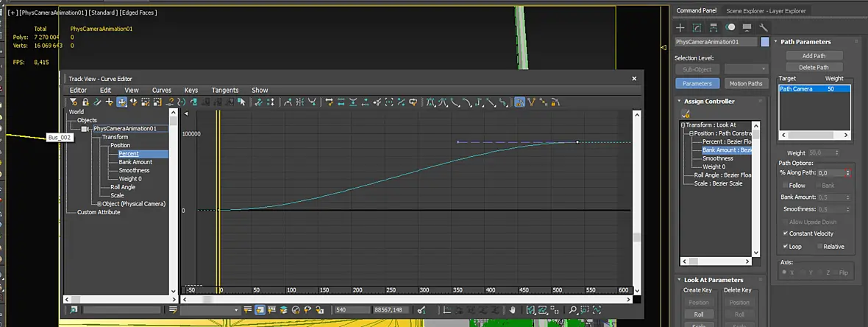
Task: Enable the Relative checkbox
Action: 820,246
